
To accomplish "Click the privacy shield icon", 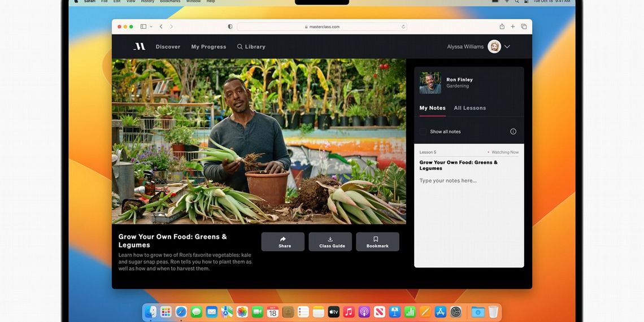I will (x=230, y=27).
